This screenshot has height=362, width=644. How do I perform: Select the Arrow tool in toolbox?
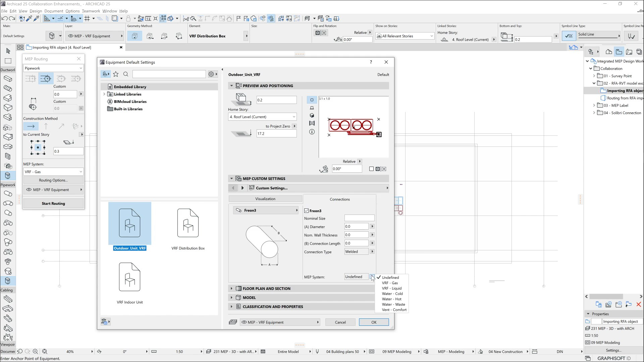tap(8, 51)
